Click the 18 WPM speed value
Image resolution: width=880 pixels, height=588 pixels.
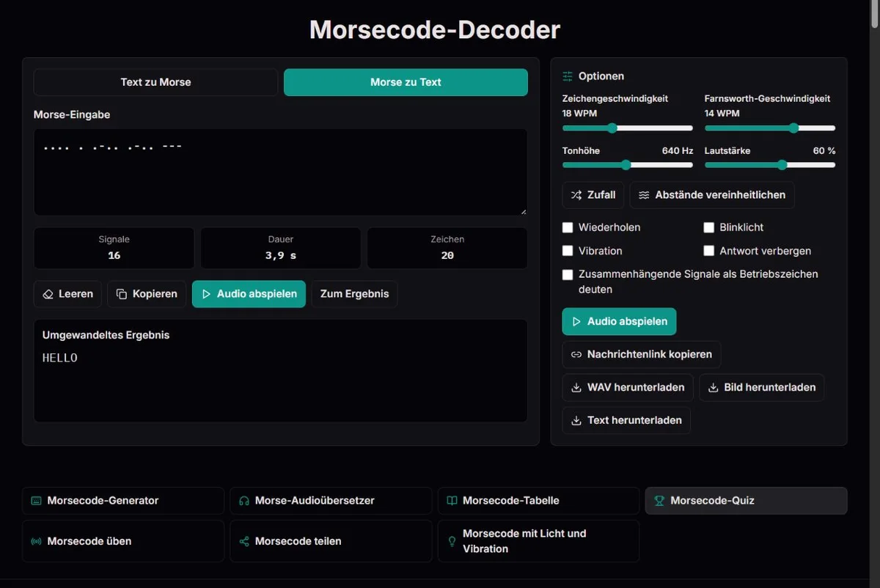(579, 114)
